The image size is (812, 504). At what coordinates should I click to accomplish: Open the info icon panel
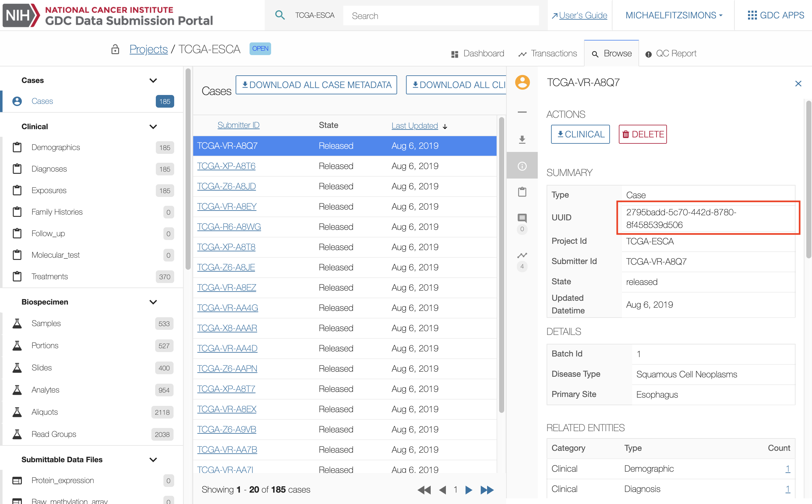(x=522, y=166)
